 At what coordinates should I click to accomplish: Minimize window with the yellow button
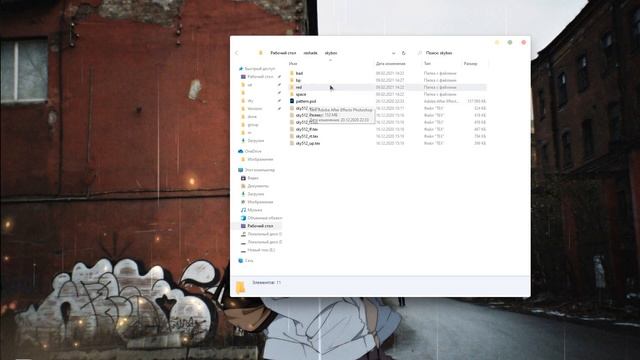tap(497, 42)
